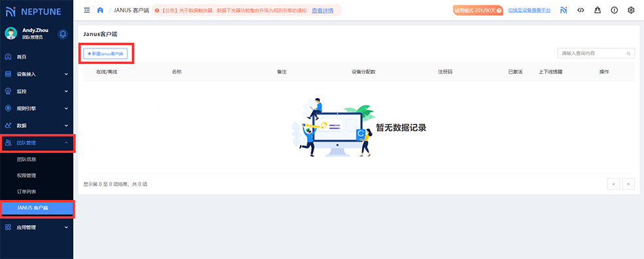Click the Janus客户端 page heading

(x=100, y=34)
